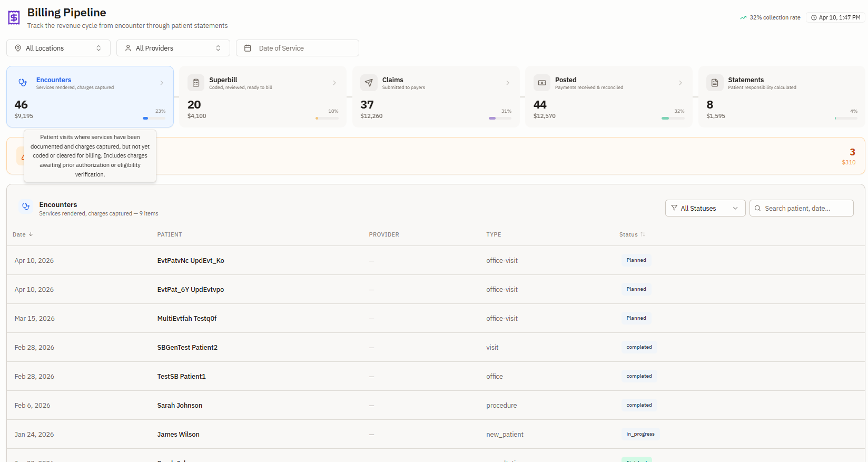Click completed badge for SBGenTest Patient2
868x462 pixels.
click(x=639, y=347)
